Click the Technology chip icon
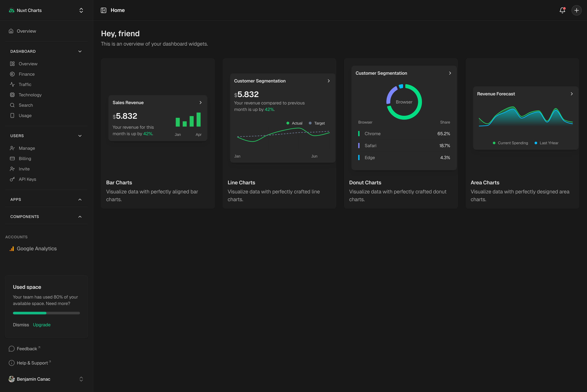Screen dimensions: 587x392 (x=12, y=95)
